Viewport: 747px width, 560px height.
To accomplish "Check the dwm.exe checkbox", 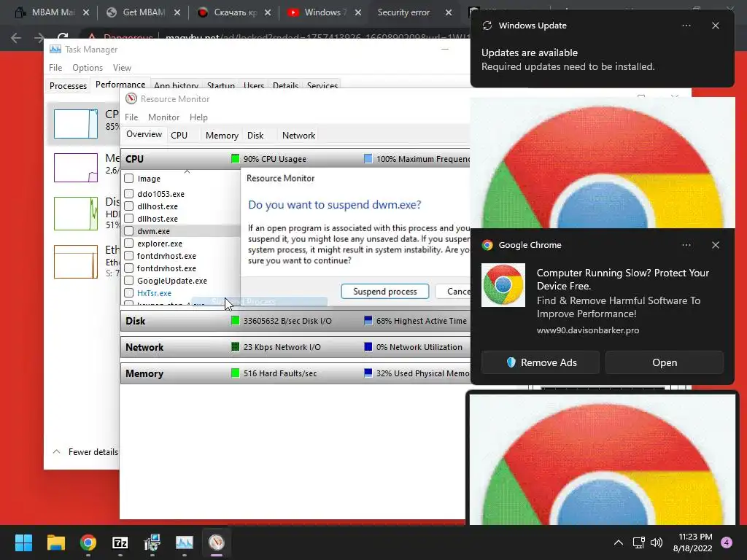I will coord(128,231).
